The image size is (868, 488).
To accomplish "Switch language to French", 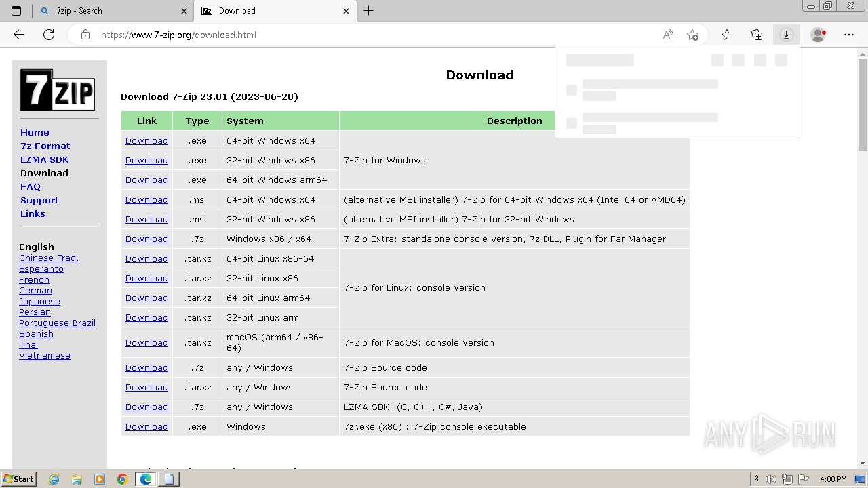I will [34, 279].
